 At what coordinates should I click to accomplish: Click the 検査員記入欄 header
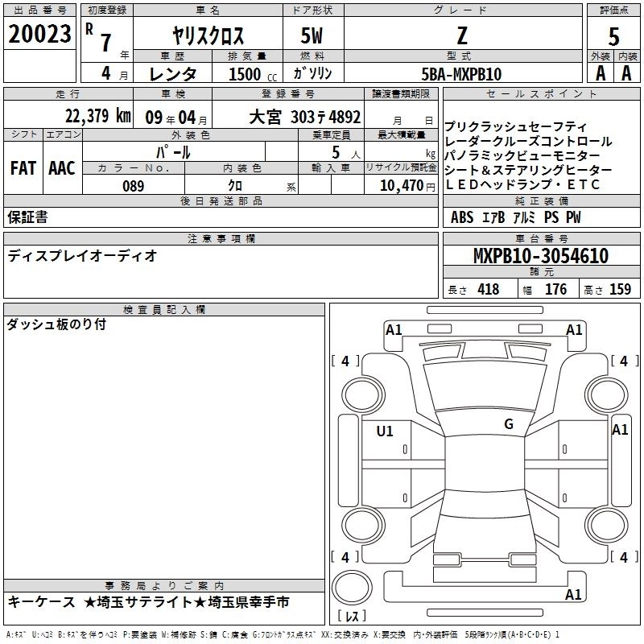[x=164, y=310]
